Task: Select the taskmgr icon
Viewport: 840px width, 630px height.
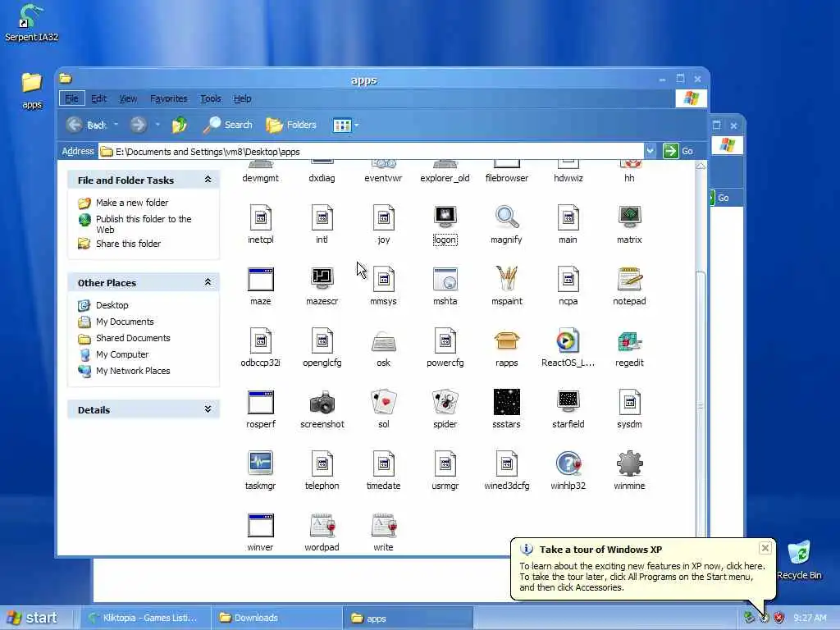Action: [260, 463]
